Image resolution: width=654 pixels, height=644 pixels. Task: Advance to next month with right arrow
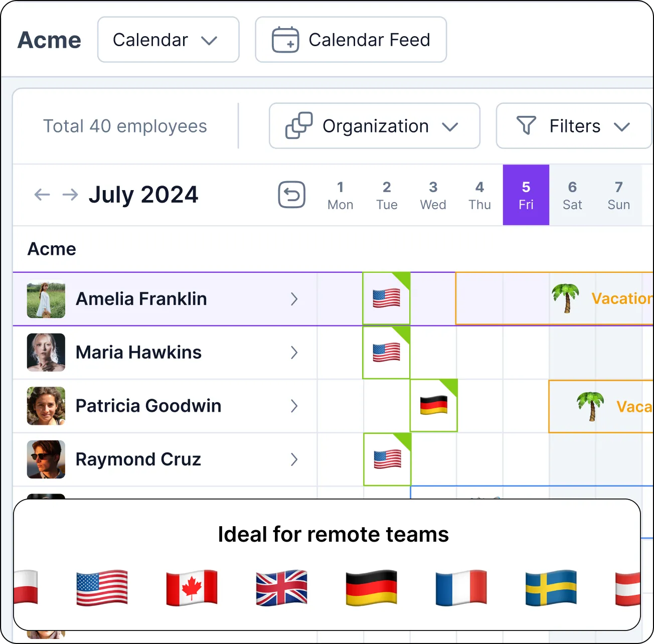click(70, 195)
